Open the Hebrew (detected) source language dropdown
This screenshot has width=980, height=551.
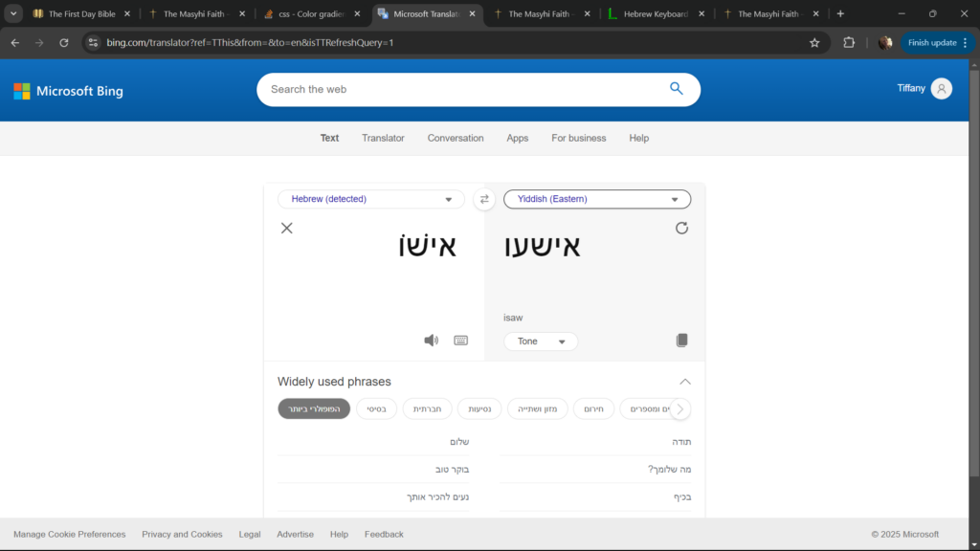(x=371, y=199)
